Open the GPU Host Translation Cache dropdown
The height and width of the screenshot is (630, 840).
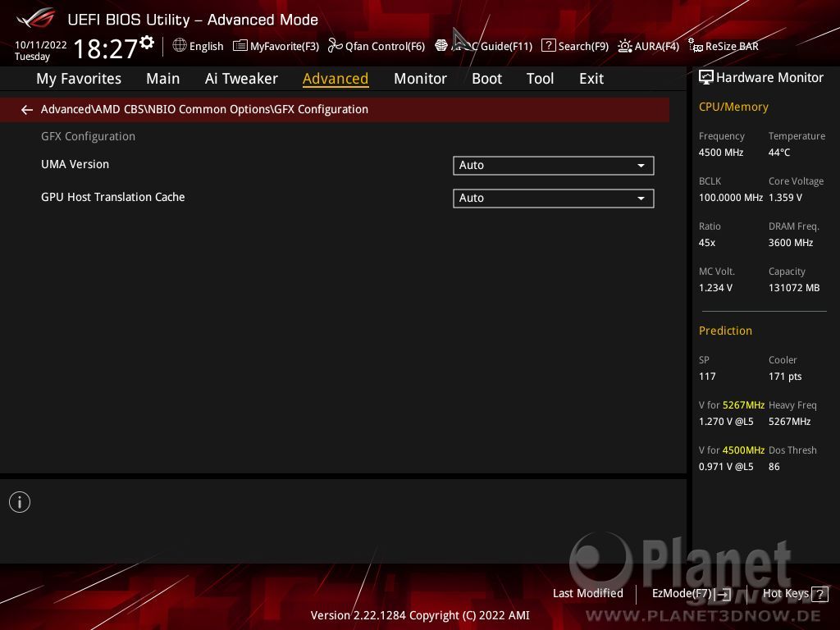pyautogui.click(x=554, y=199)
